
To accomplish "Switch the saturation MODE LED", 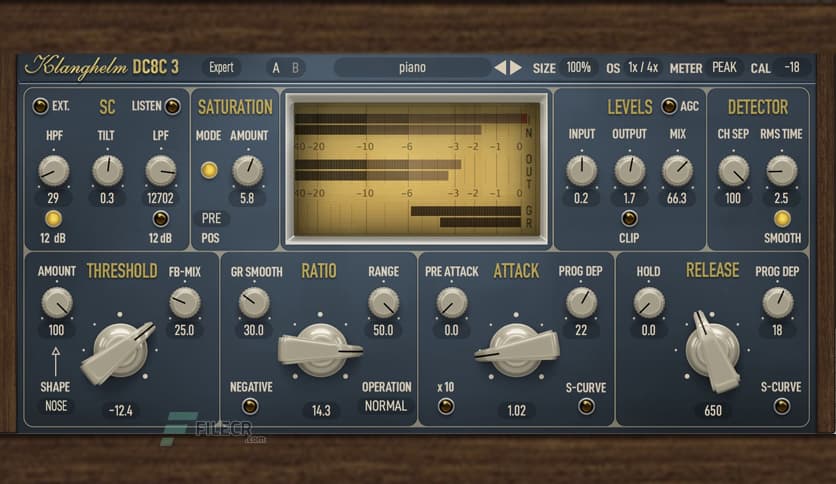I will 209,170.
